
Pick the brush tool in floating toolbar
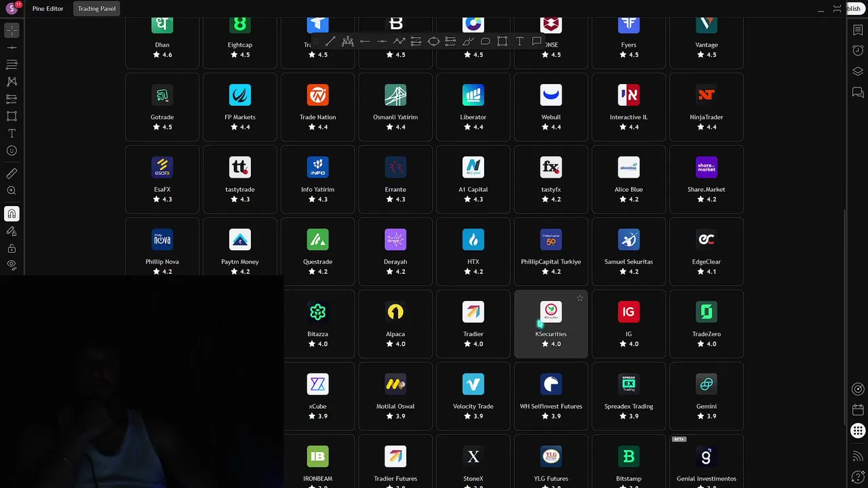(x=468, y=41)
